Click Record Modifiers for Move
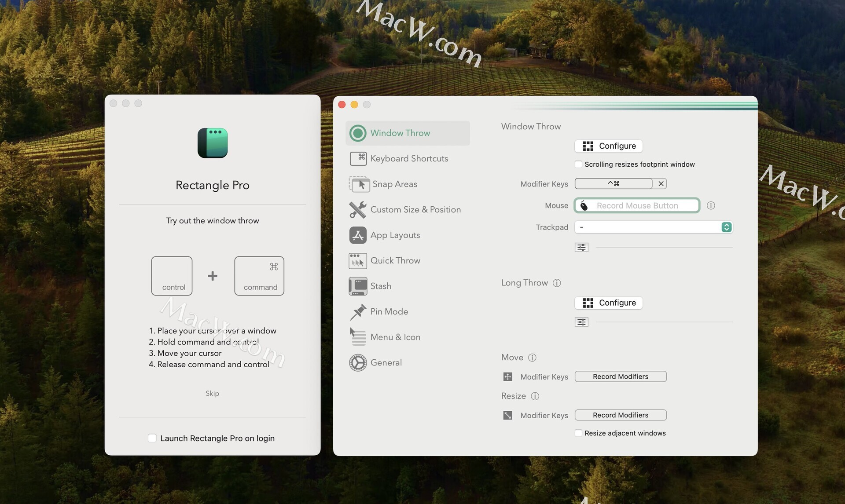Viewport: 845px width, 504px height. coord(621,376)
